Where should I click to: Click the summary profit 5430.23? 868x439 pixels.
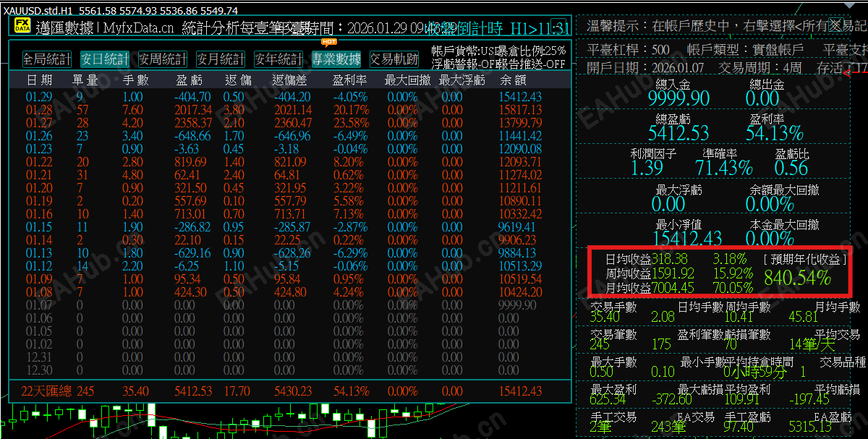coord(292,391)
